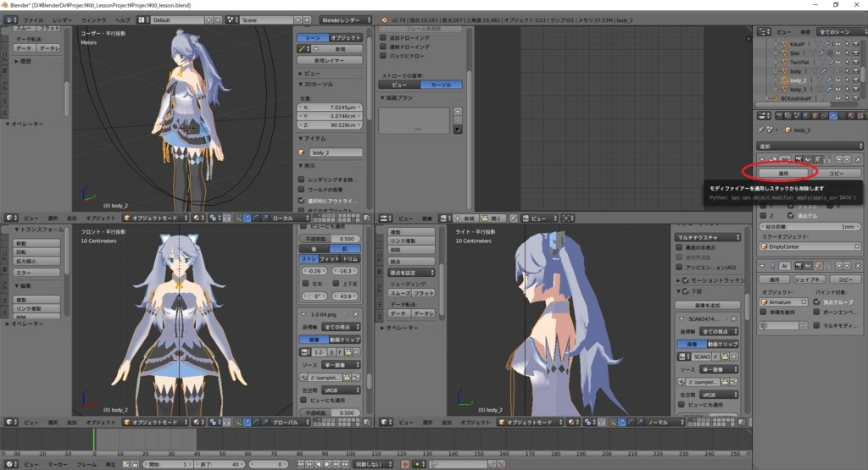
Task: Collapse the Mirror modifier panel
Action: [762, 159]
